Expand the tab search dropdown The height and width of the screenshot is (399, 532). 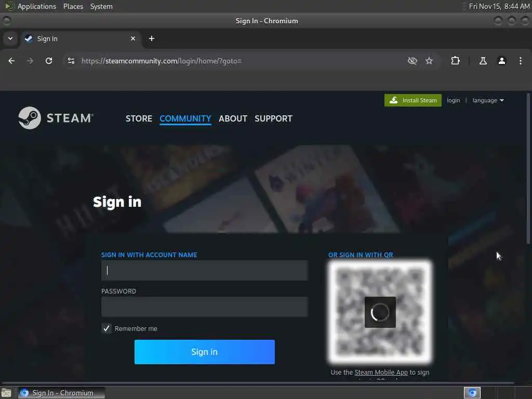pos(10,38)
